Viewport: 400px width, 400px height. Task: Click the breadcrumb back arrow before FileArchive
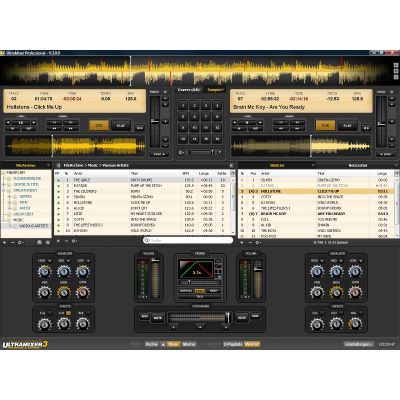58,165
